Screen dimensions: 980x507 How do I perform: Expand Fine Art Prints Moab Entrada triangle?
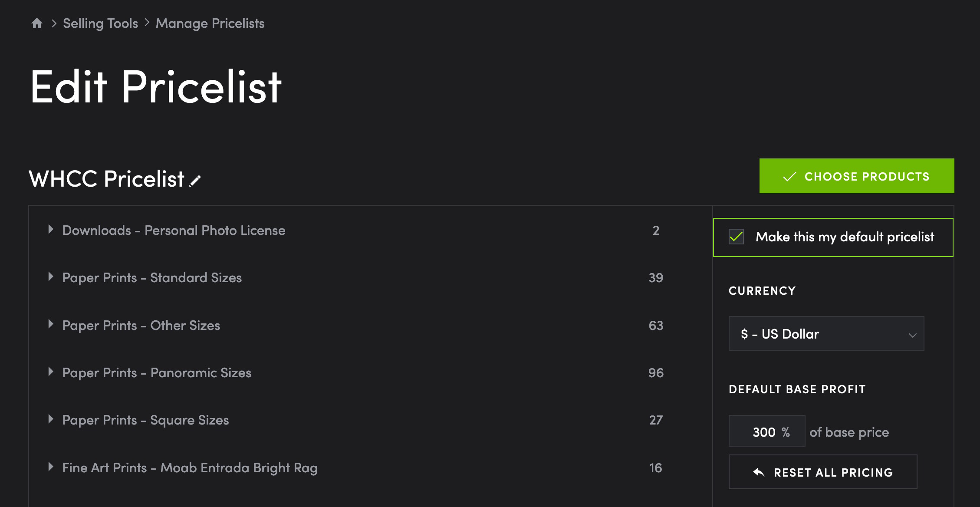(51, 467)
